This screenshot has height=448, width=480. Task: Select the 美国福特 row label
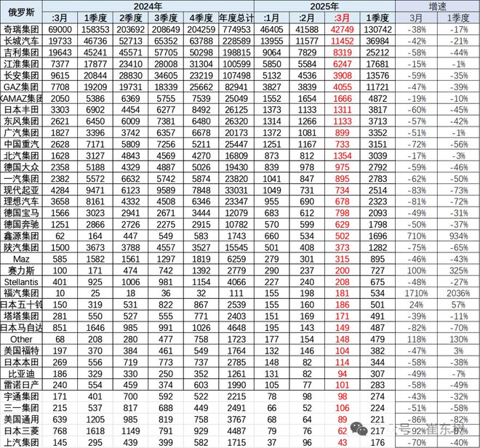[x=21, y=351]
